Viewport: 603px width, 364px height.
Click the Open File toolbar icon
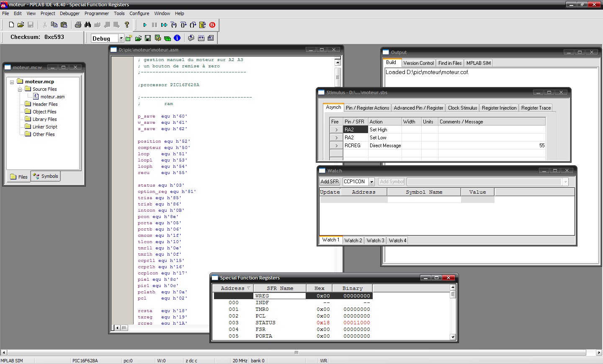click(x=21, y=25)
